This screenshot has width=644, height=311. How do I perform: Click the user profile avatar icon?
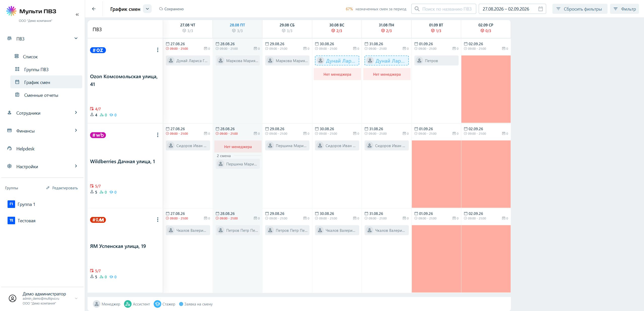[13, 298]
